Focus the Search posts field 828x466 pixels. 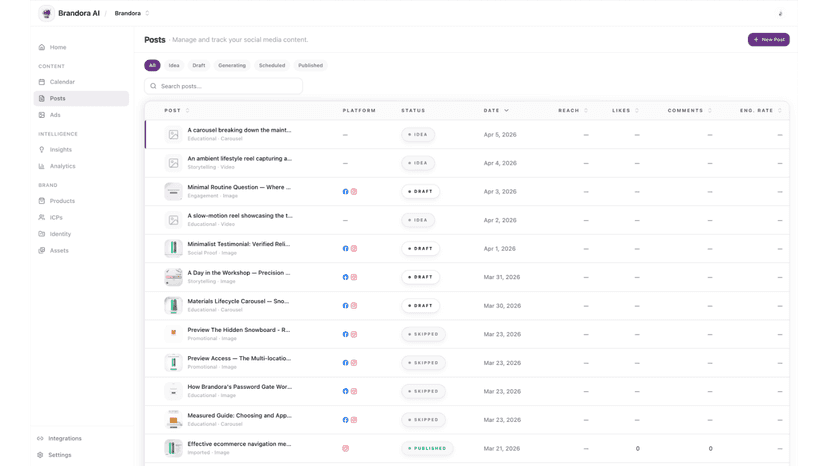click(223, 86)
